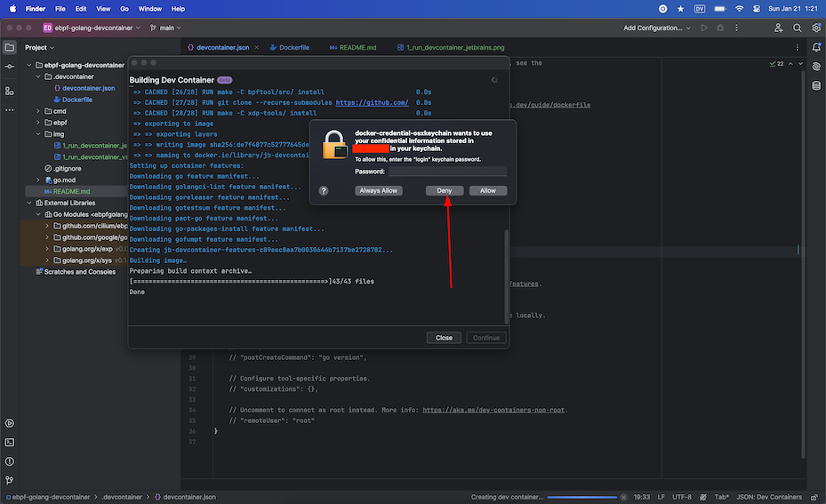Image resolution: width=826 pixels, height=504 pixels.
Task: Expand the go.mod tree node
Action: point(38,180)
